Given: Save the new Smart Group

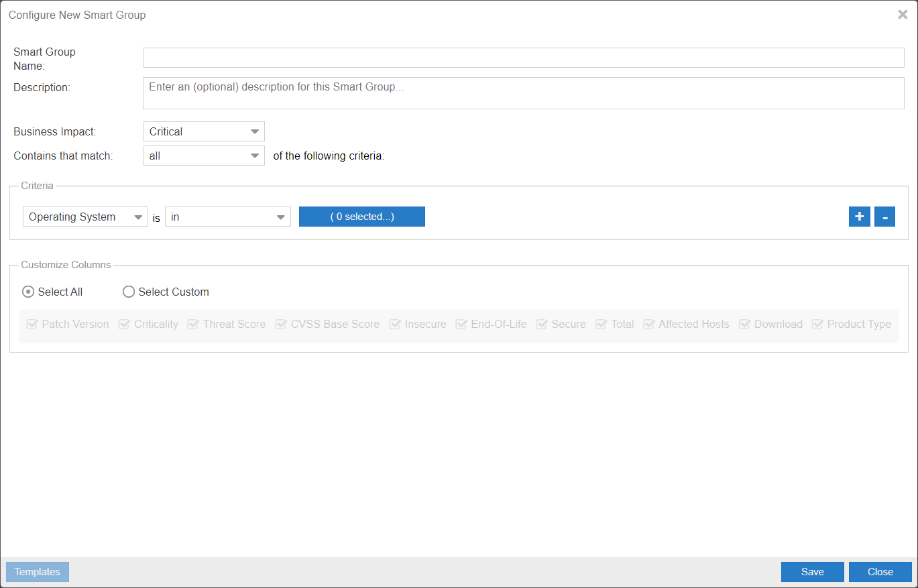Looking at the screenshot, I should [x=812, y=572].
